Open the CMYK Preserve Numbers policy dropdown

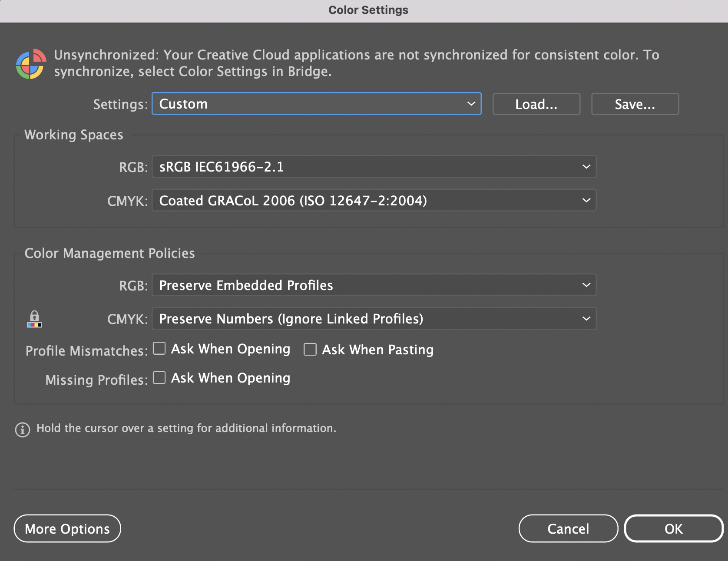pyautogui.click(x=374, y=318)
